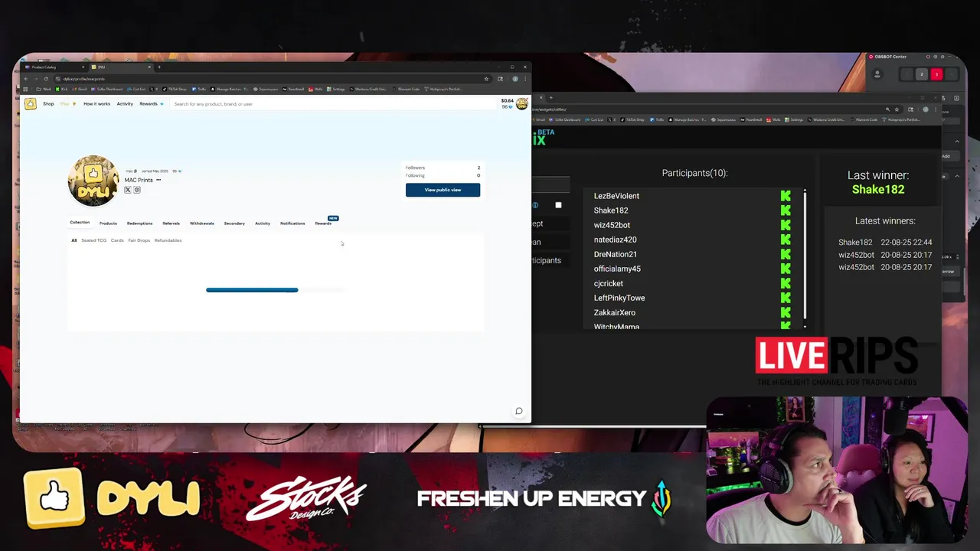Image resolution: width=980 pixels, height=551 pixels.
Task: Open the DYLI home logo icon
Action: [x=31, y=104]
